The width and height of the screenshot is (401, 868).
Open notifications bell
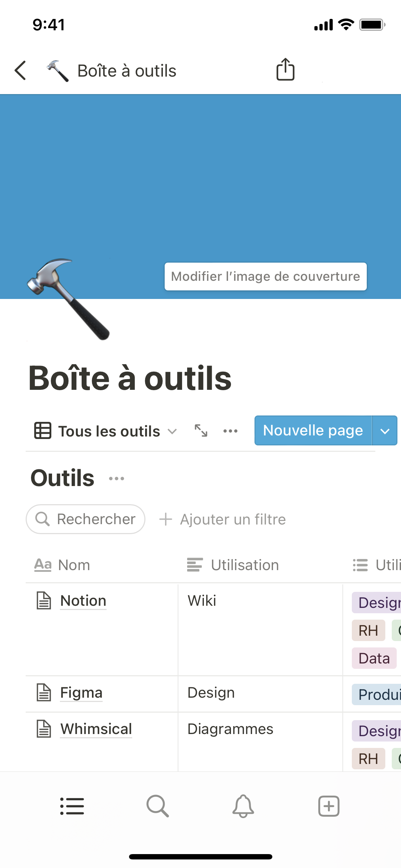click(x=243, y=806)
